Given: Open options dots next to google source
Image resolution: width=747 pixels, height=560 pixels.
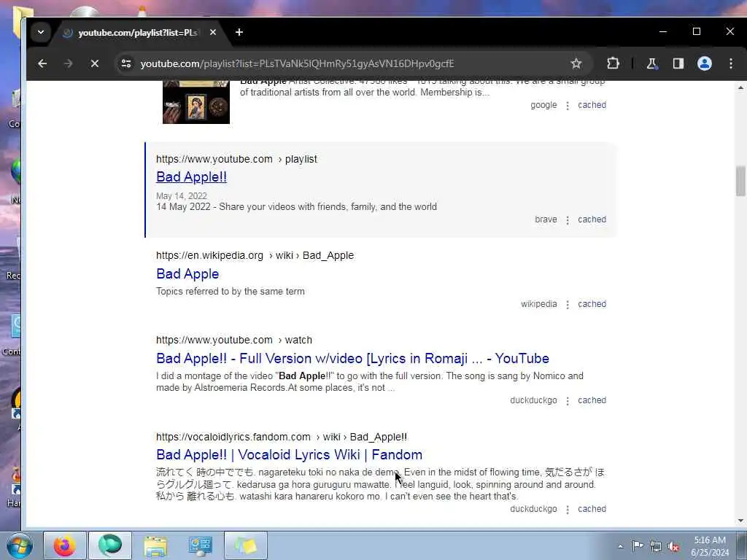Looking at the screenshot, I should coord(567,105).
